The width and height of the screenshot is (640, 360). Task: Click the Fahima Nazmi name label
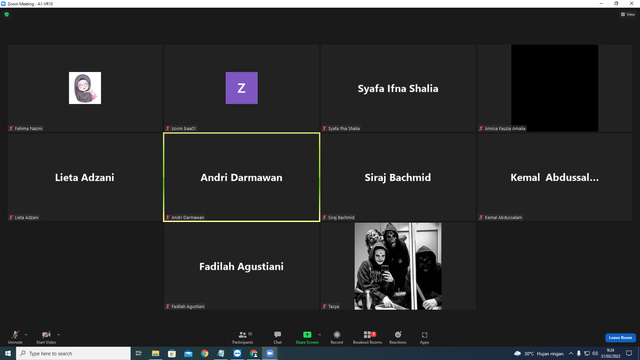click(x=28, y=128)
